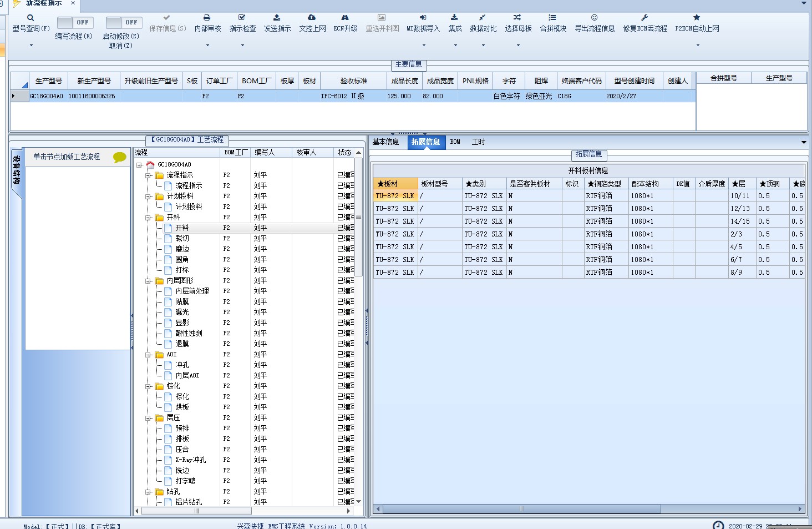
Task: Collapse the 棕化 folder node
Action: pyautogui.click(x=148, y=386)
